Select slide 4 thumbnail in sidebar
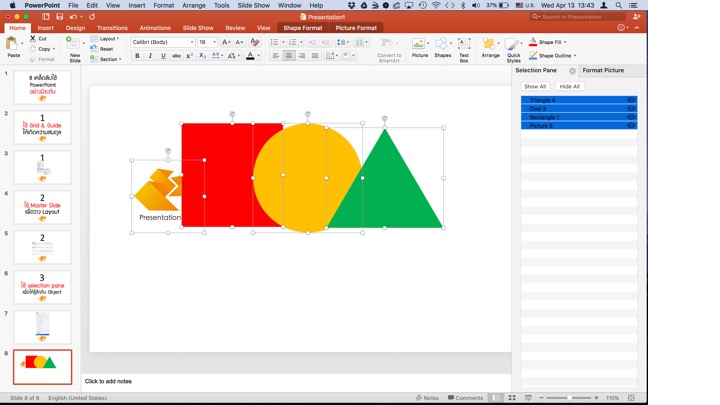Screen dimensions: 720x405 click(x=42, y=207)
